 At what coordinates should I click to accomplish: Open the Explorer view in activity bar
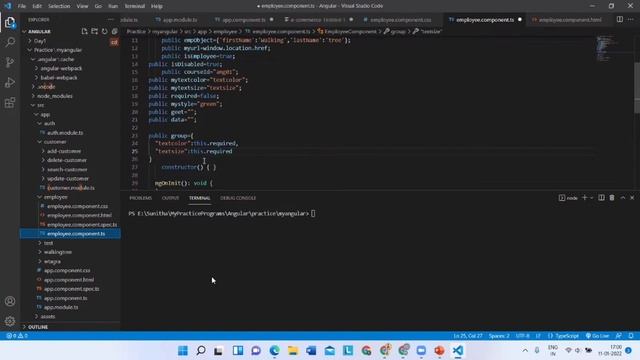pyautogui.click(x=10, y=22)
